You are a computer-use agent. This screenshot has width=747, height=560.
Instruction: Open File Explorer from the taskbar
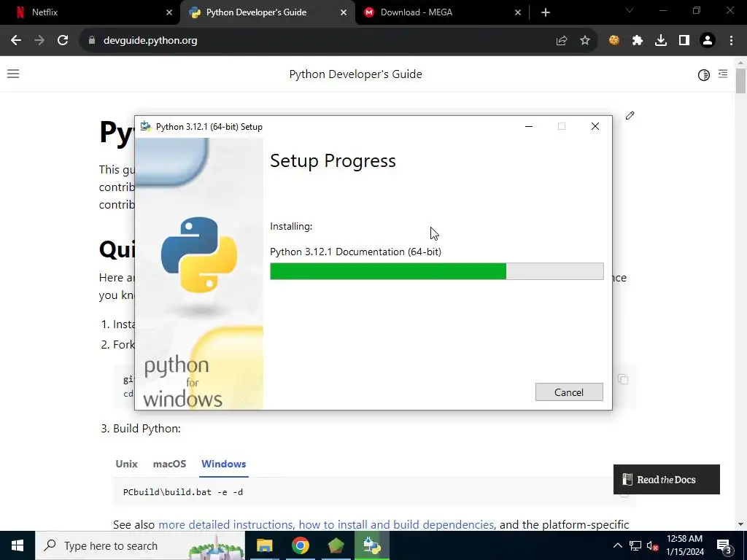click(x=264, y=545)
